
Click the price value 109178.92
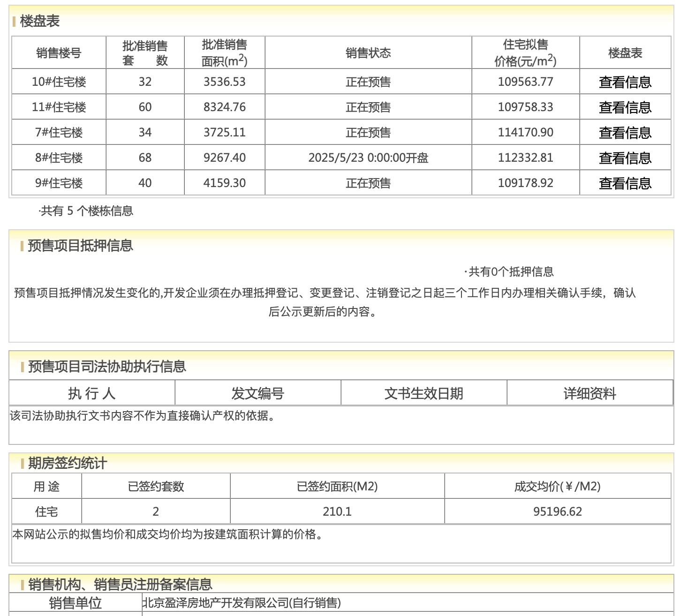click(526, 183)
